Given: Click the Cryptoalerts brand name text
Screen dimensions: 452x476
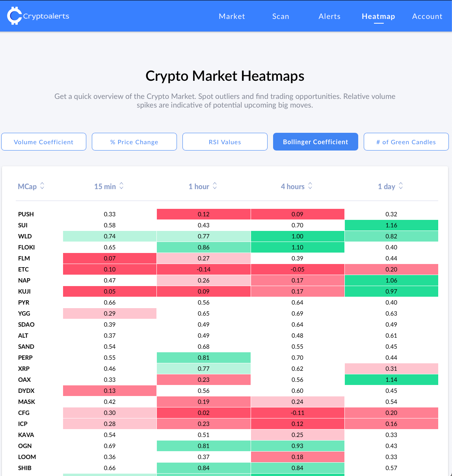Looking at the screenshot, I should coord(46,16).
